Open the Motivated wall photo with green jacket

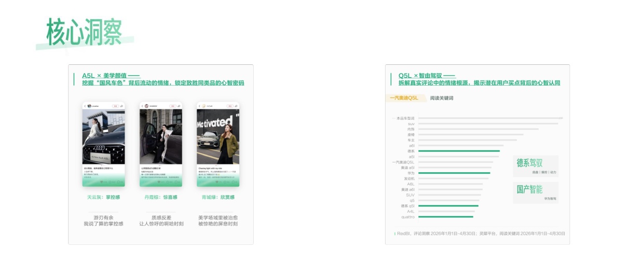tap(218, 136)
